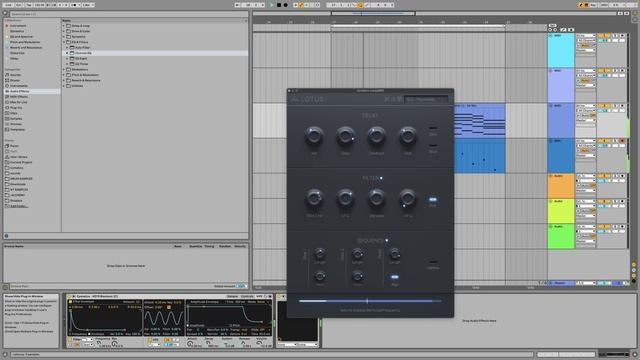640x360 pixels.
Task: Open the User Library place
Action: click(19, 157)
